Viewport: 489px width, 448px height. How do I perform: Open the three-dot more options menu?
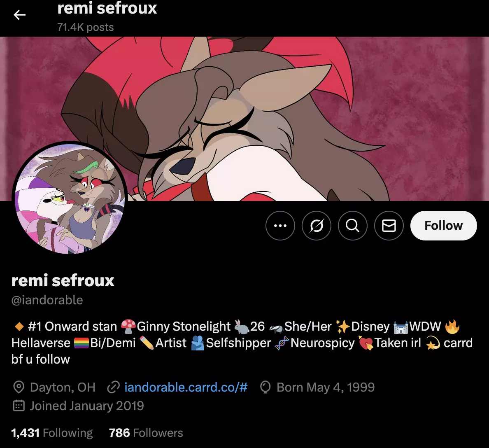point(280,226)
